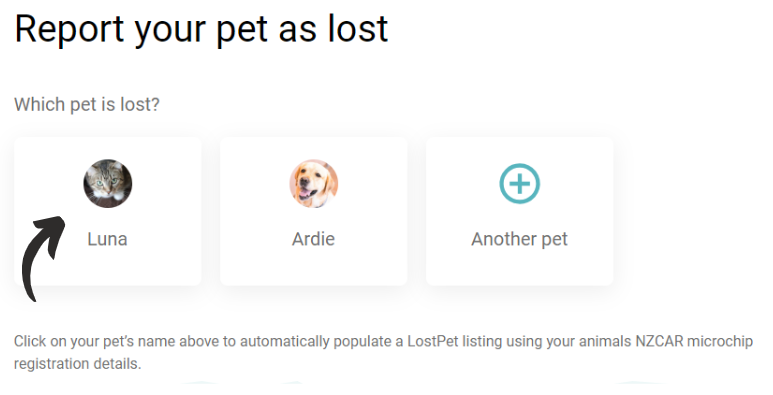Click the Which pet is lost? question
The image size is (773, 395).
[87, 105]
